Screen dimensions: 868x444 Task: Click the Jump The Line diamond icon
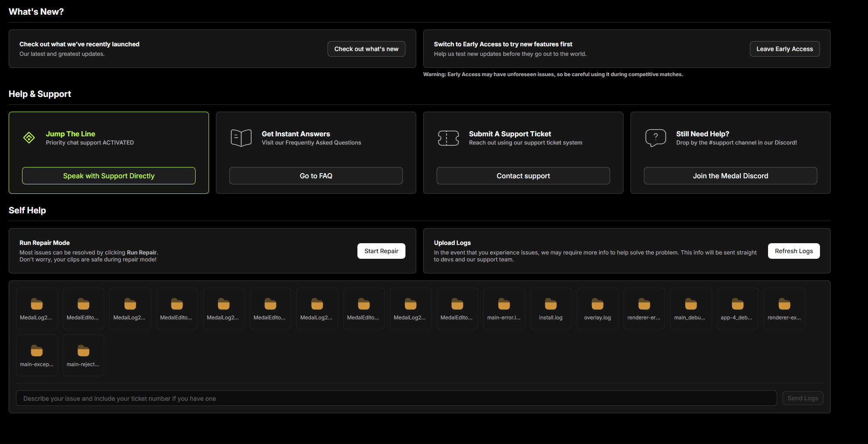coord(29,138)
